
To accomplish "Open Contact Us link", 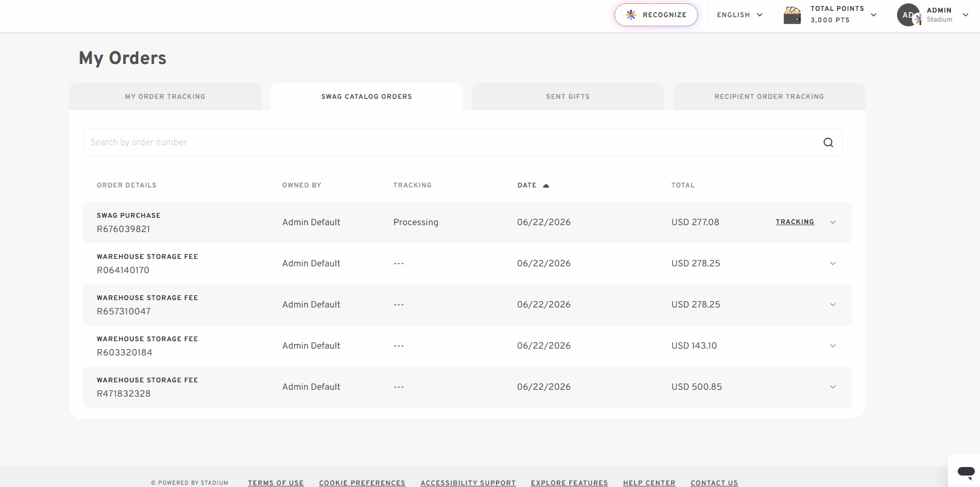I will point(714,483).
